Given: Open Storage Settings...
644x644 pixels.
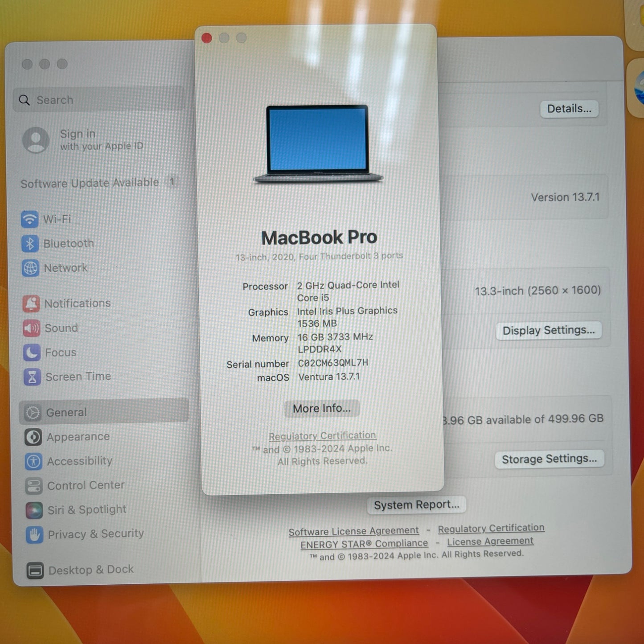Looking at the screenshot, I should point(550,459).
